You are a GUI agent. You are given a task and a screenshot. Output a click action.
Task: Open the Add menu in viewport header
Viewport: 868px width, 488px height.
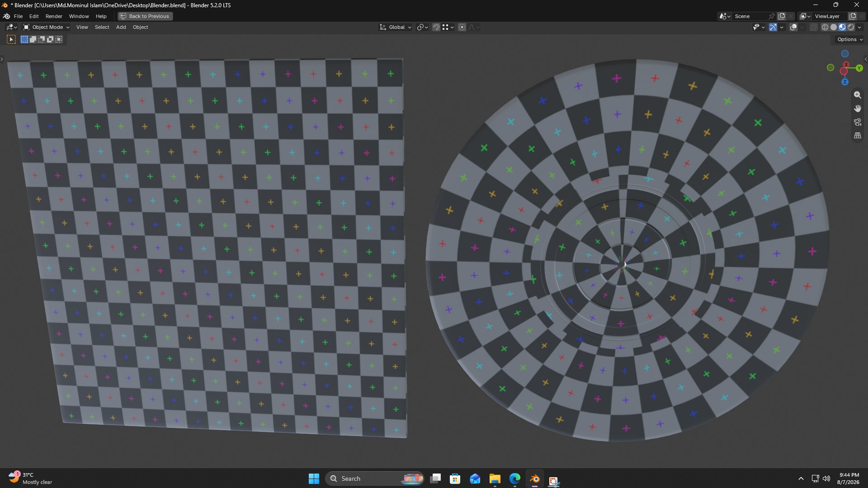121,28
